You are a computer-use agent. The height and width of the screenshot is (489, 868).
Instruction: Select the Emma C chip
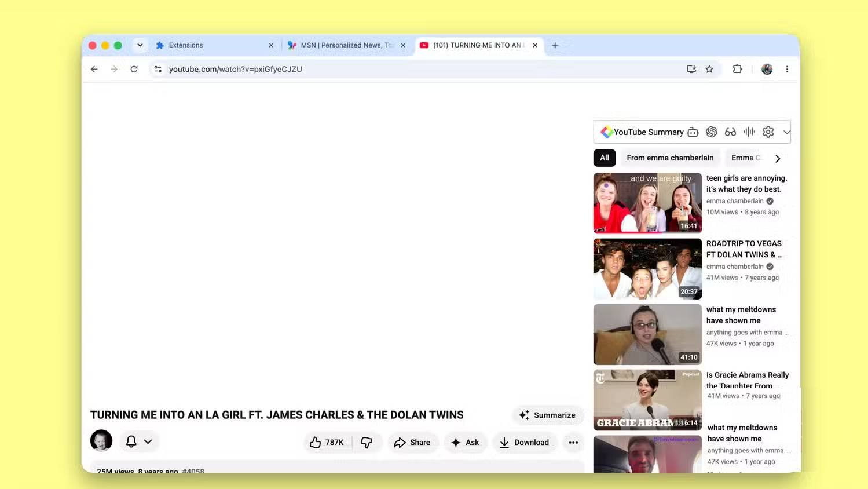tap(746, 158)
